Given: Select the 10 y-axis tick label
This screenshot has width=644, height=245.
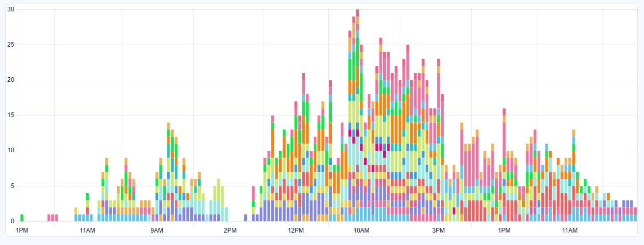Looking at the screenshot, I should tap(11, 151).
